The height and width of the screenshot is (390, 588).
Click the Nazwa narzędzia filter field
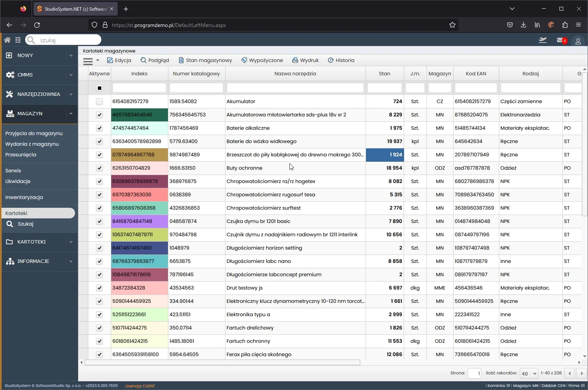point(295,88)
